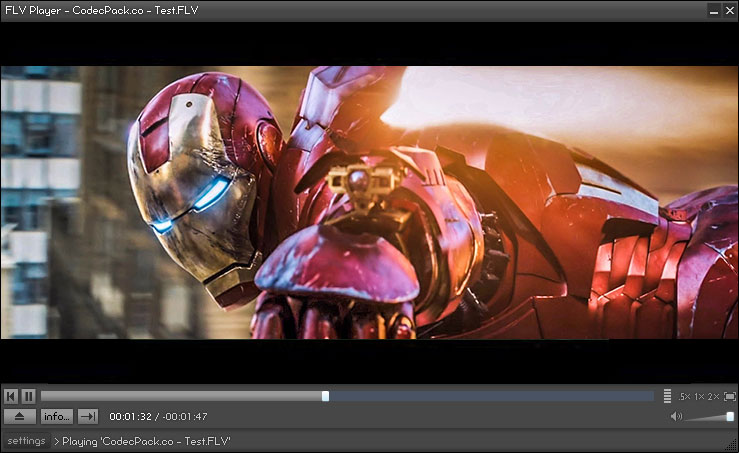Click status text Playing 'CodecPack.co - Test.FLV'
Viewport: 739px width, 453px height.
146,441
